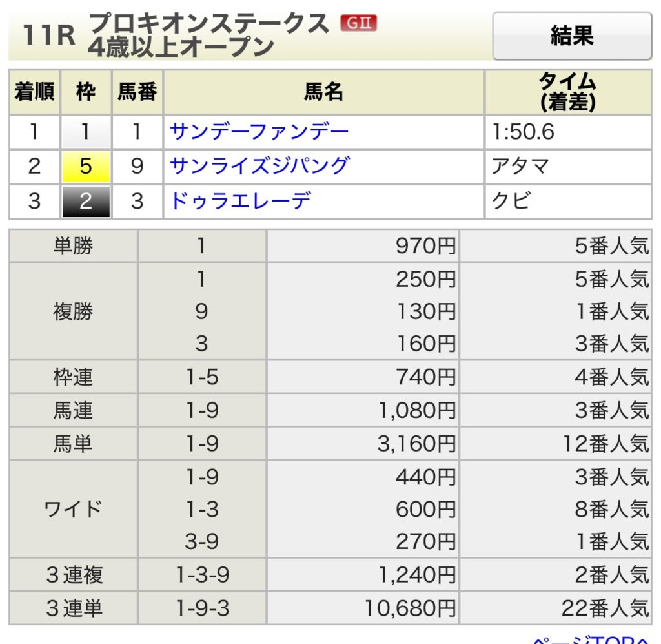Click the 11R race number
The height and width of the screenshot is (644, 661).
coord(48,36)
